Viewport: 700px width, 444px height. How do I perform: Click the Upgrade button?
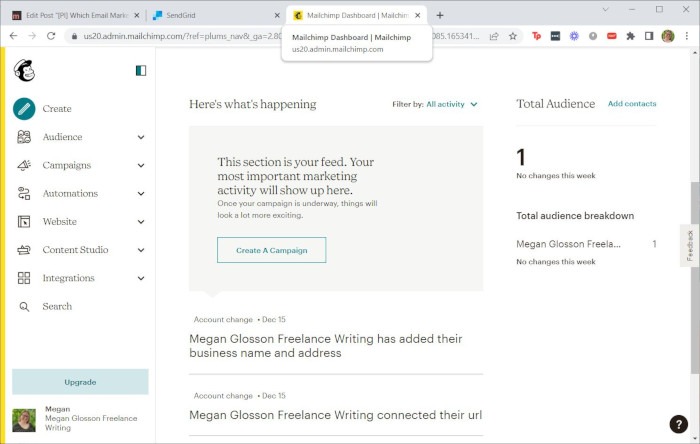coord(80,382)
